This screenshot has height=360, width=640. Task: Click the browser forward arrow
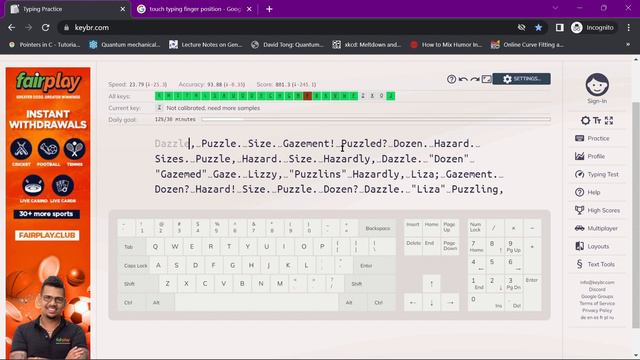[x=28, y=27]
